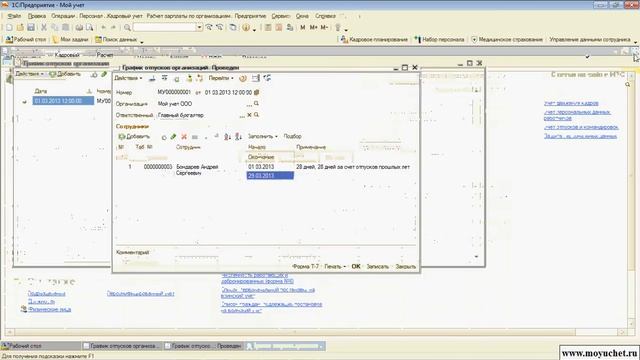This screenshot has height=360, width=640.
Task: Click sort descending icon in Сотрудники toolbar
Action: click(238, 137)
